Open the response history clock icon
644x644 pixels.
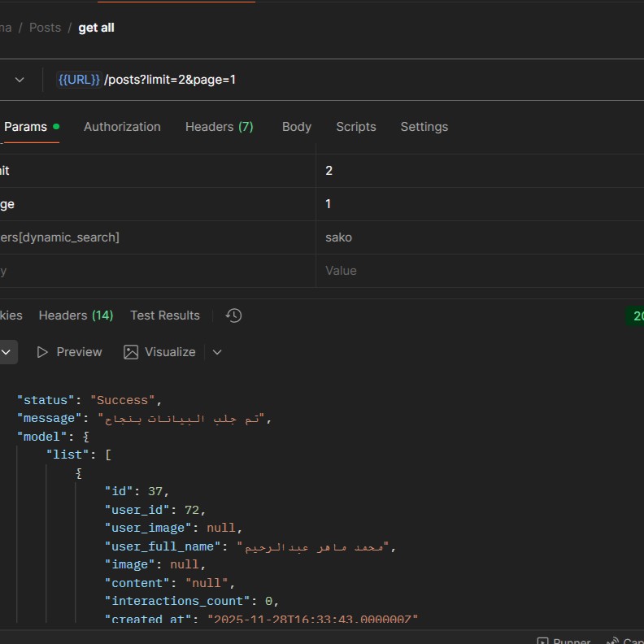click(234, 315)
